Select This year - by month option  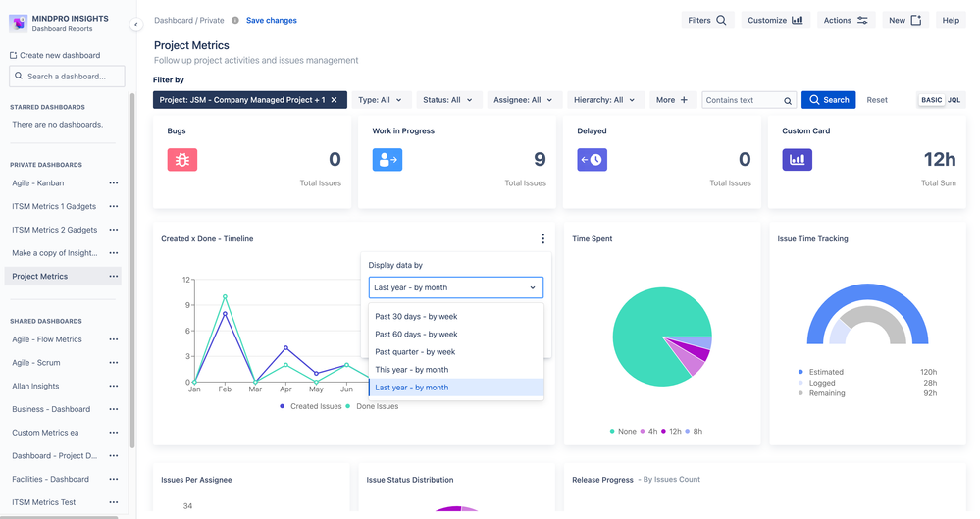tap(455, 370)
